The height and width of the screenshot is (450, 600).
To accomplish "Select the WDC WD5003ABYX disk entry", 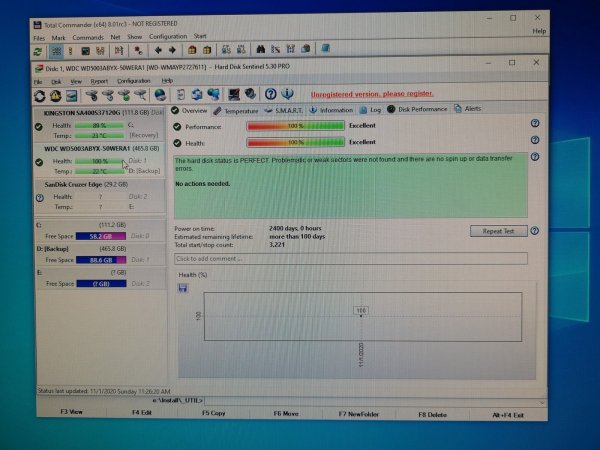I will click(x=100, y=160).
